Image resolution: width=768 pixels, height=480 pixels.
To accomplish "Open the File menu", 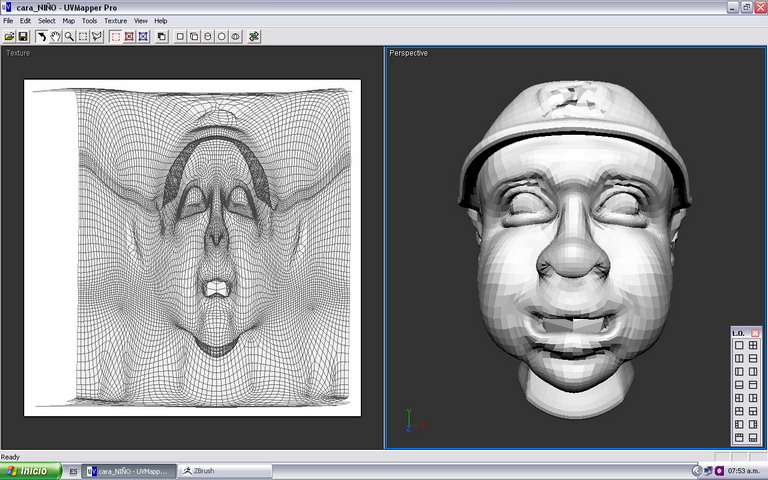I will point(8,20).
